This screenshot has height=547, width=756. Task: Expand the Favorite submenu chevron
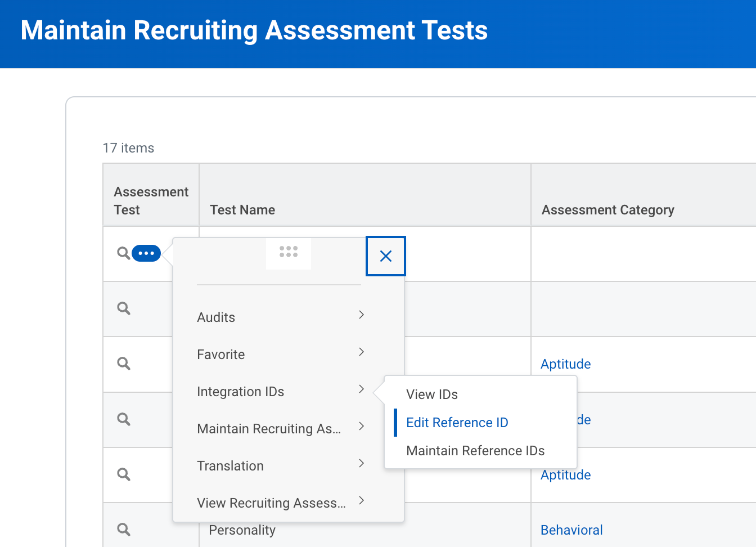click(362, 352)
